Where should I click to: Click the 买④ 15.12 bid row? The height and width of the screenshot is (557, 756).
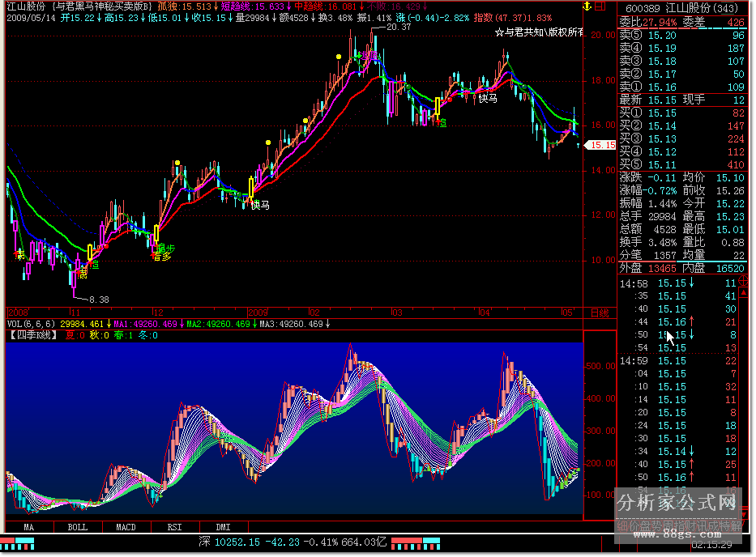(x=681, y=151)
